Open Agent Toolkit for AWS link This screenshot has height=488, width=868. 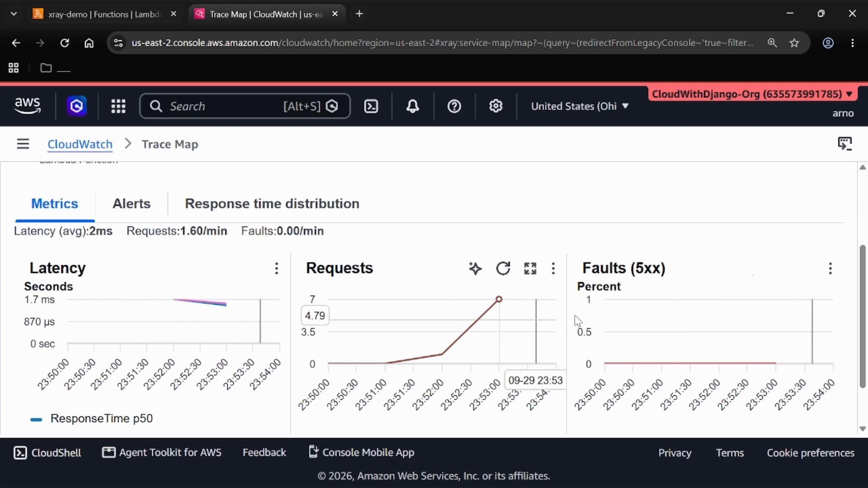click(x=162, y=452)
